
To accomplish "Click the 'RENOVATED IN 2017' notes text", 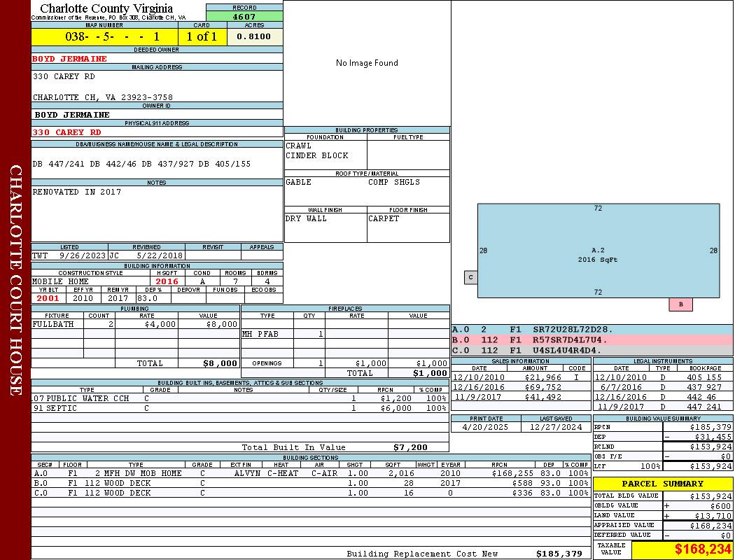I will coord(77,192).
